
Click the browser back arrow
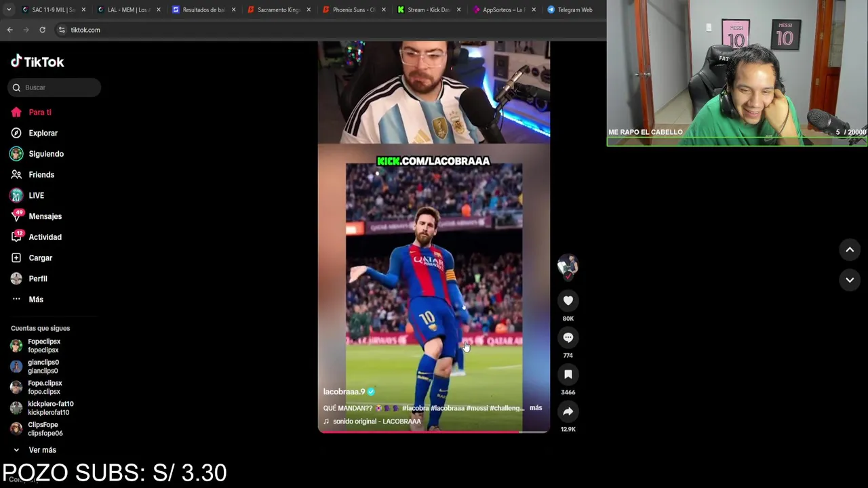click(9, 30)
